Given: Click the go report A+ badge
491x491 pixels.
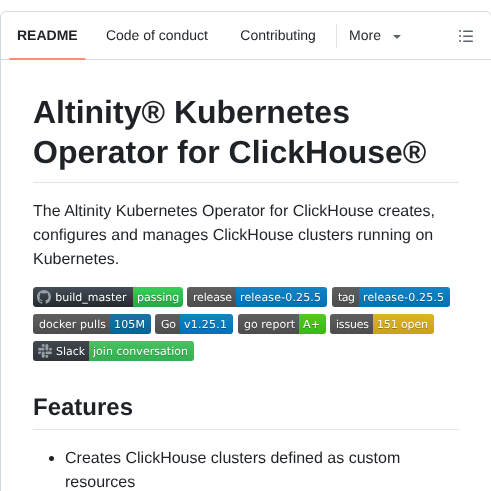Looking at the screenshot, I should coord(282,324).
